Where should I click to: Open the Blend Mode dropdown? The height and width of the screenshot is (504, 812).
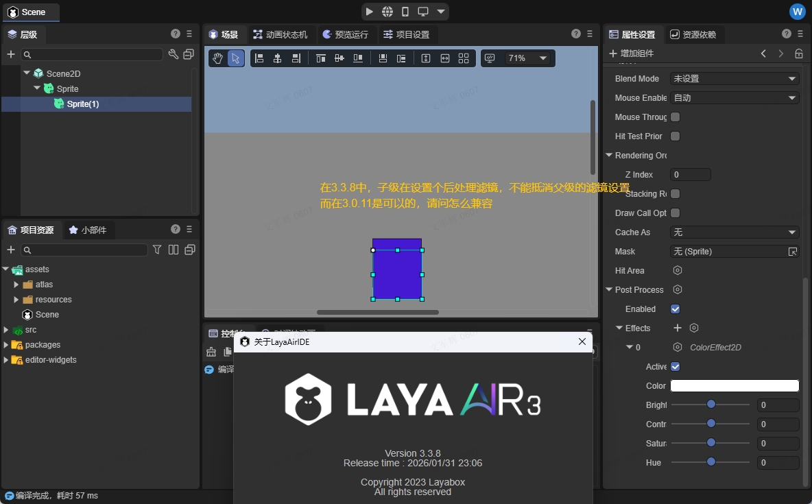click(734, 79)
